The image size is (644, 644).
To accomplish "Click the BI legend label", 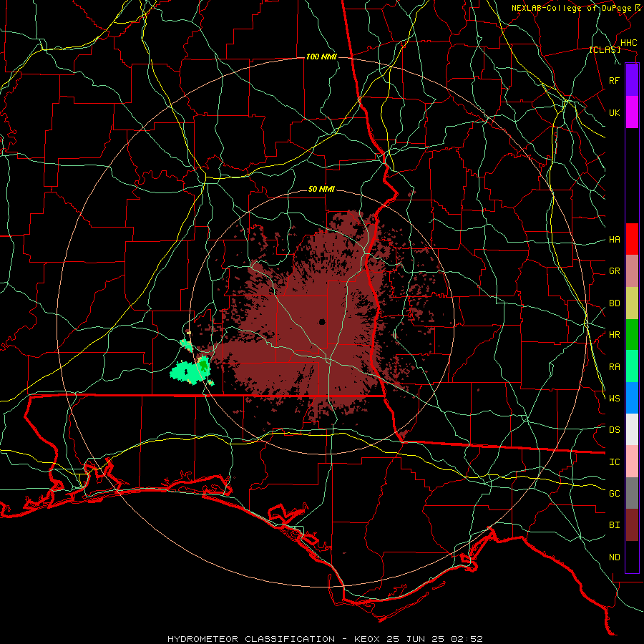I will [x=614, y=525].
